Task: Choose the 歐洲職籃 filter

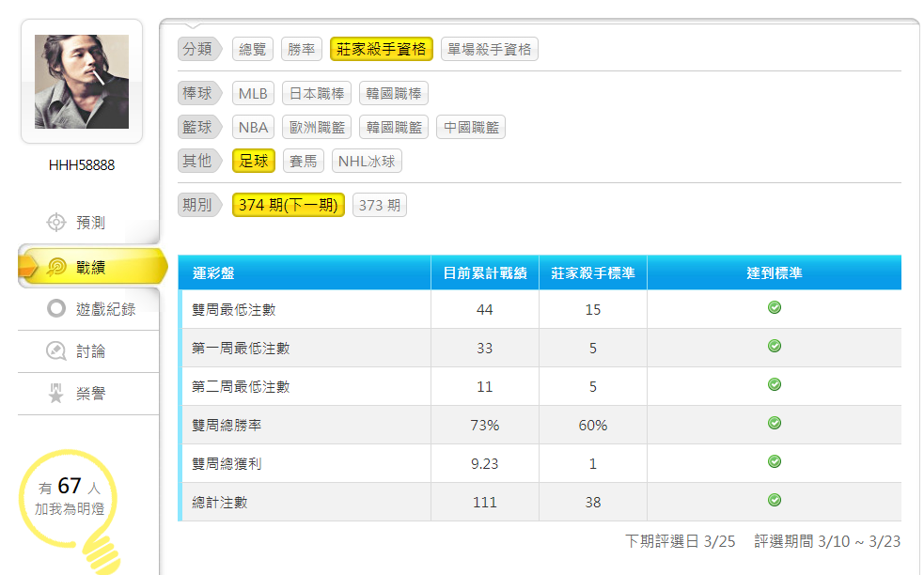Action: point(317,127)
